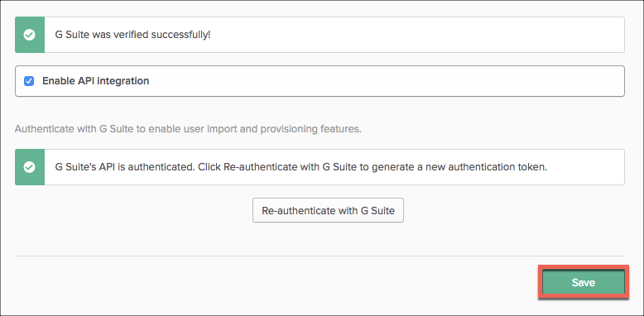644x316 pixels.
Task: Uncheck the Enable API integration checkbox
Action: [29, 81]
